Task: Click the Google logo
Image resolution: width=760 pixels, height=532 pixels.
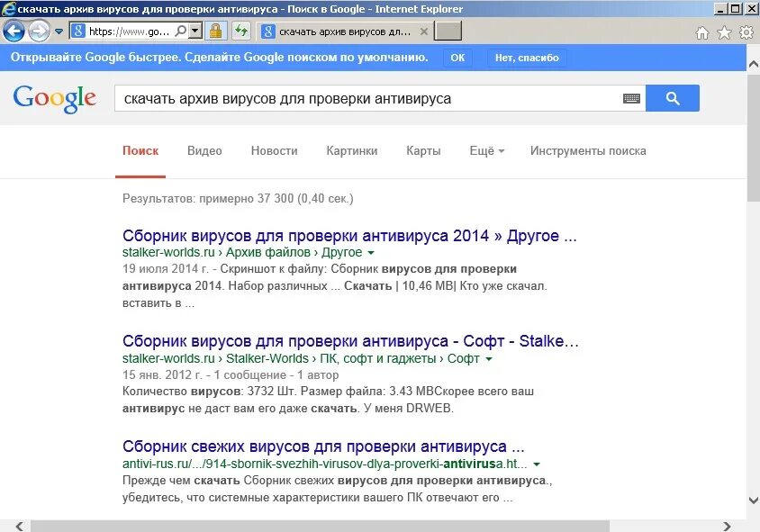Action: coord(55,99)
